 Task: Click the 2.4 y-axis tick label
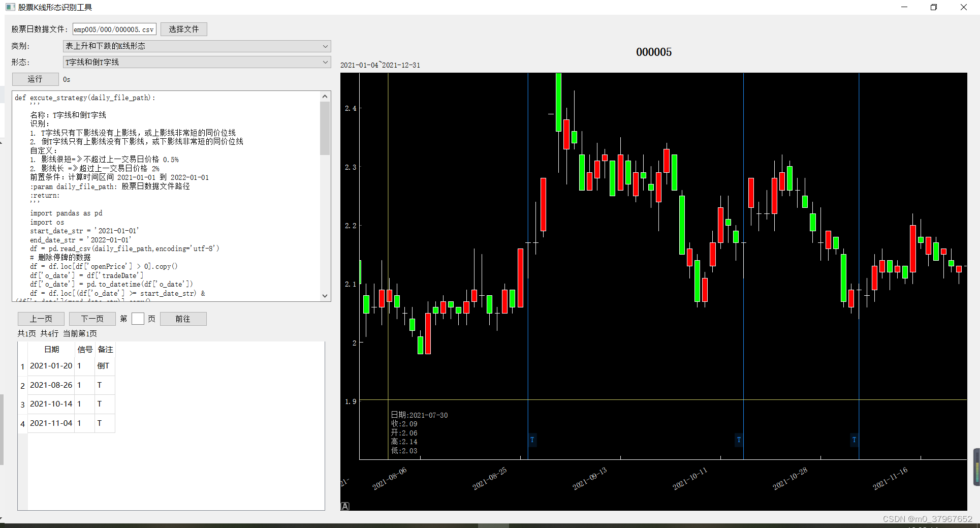[x=351, y=108]
